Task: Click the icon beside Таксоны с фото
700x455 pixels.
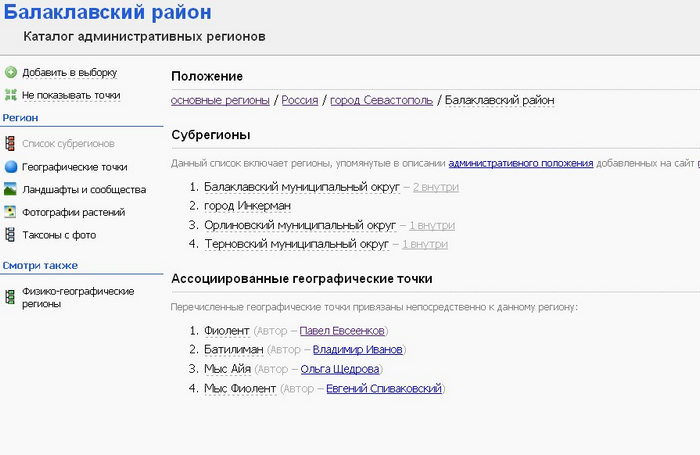Action: coord(10,235)
